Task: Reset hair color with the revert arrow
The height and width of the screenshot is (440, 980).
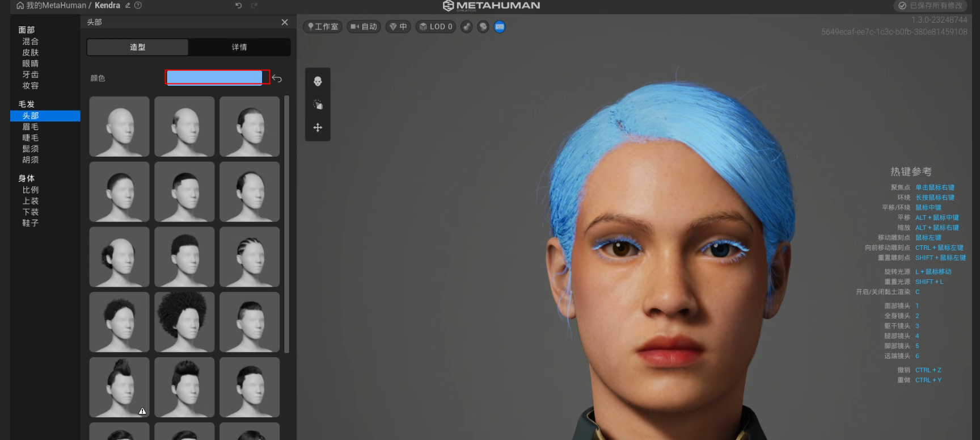Action: [x=277, y=78]
